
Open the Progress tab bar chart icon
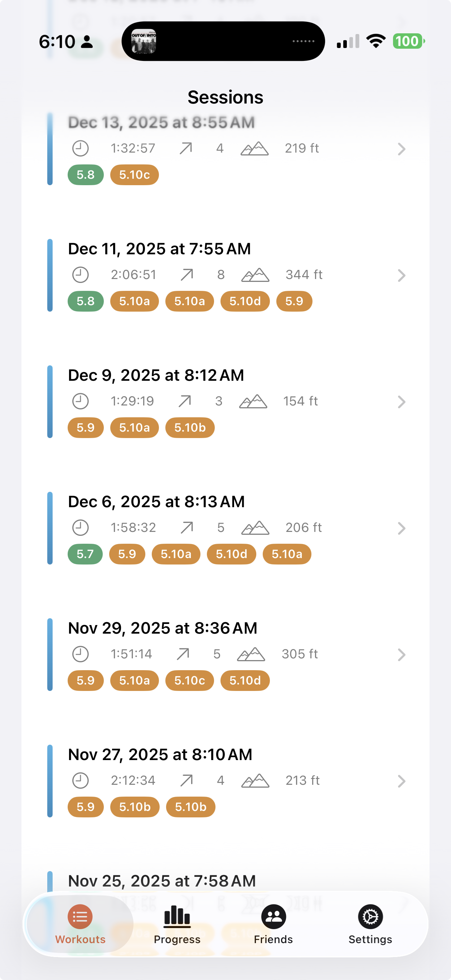coord(177,916)
